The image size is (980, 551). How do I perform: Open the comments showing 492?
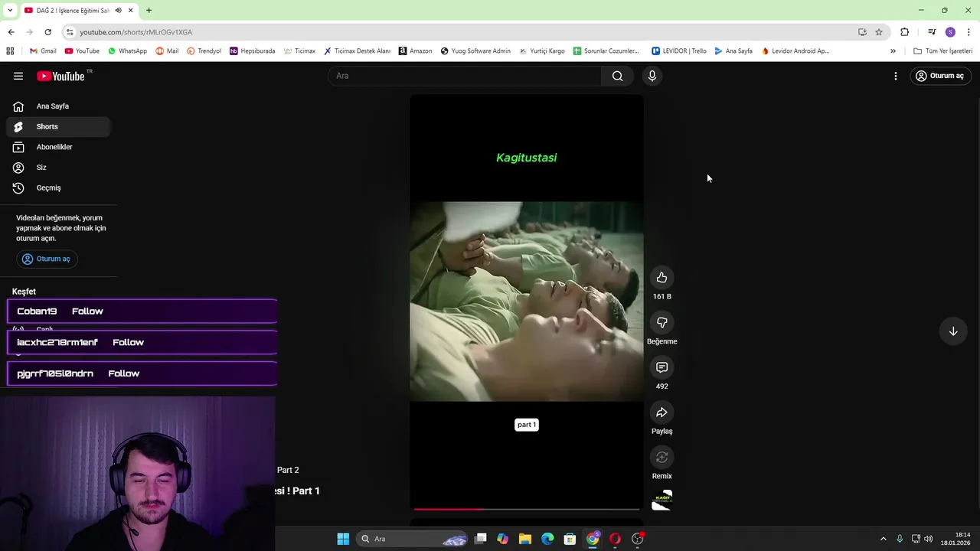click(661, 367)
